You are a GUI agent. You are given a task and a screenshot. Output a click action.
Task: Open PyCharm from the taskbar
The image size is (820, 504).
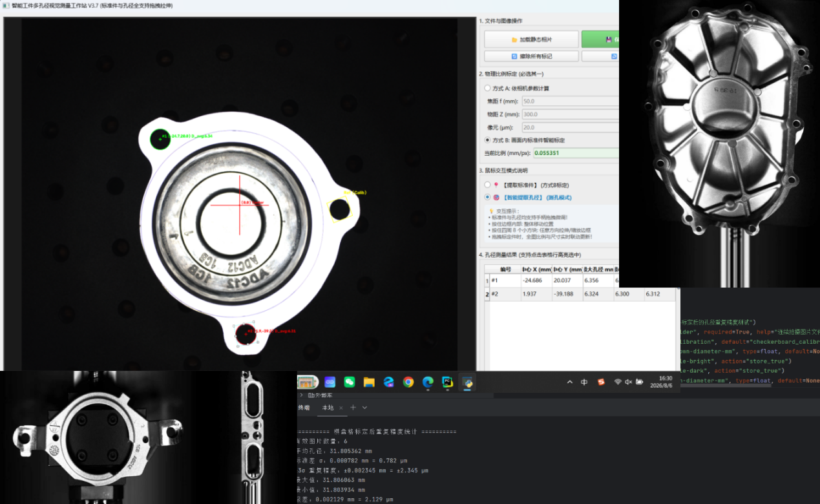tap(447, 382)
